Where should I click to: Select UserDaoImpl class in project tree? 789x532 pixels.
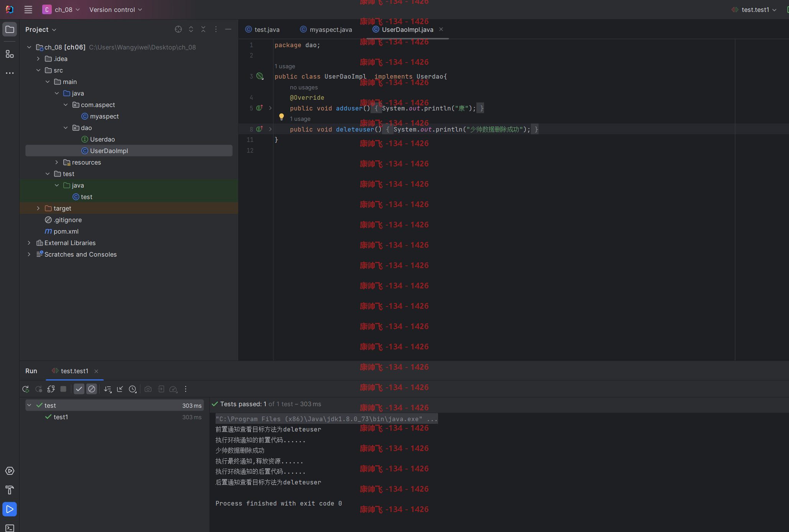coord(129,151)
